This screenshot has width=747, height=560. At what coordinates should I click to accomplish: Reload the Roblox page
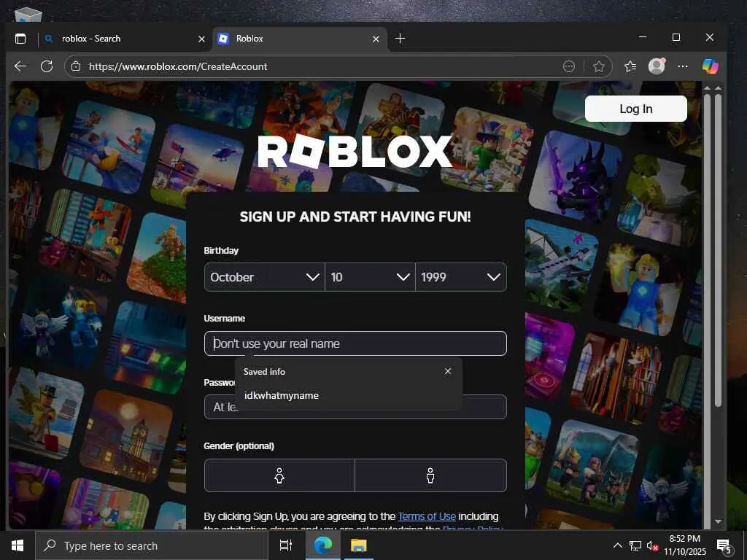47,66
